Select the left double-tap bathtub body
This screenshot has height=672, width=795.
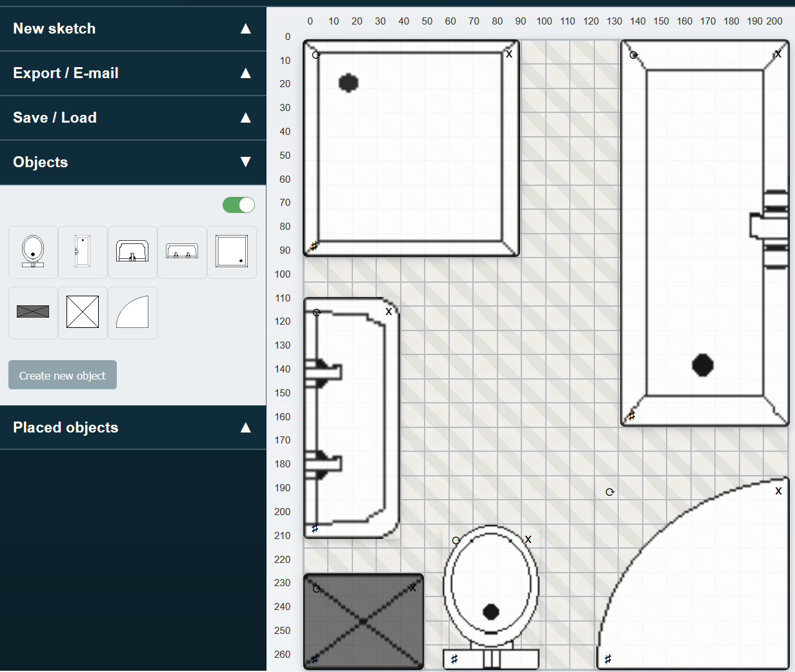[x=352, y=418]
